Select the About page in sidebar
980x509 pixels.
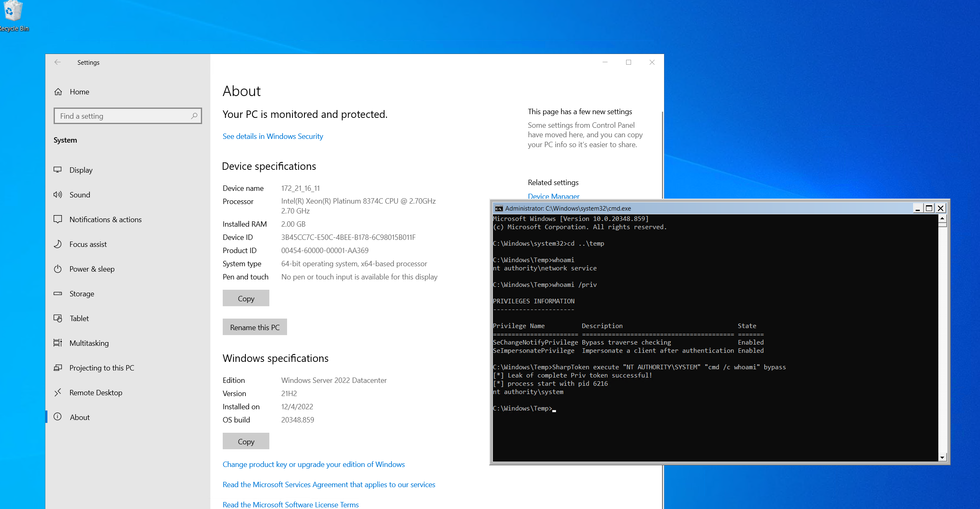(128, 417)
